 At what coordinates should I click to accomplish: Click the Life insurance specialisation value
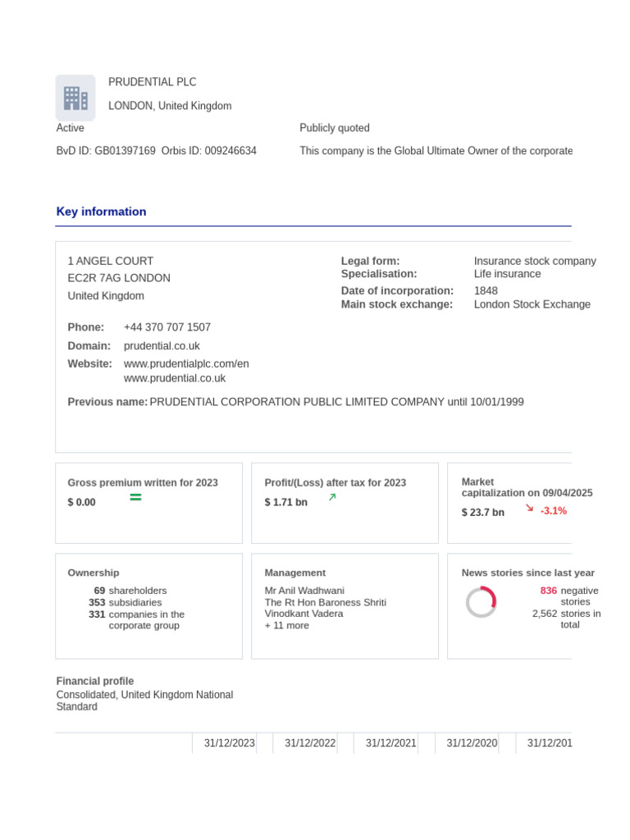(507, 274)
